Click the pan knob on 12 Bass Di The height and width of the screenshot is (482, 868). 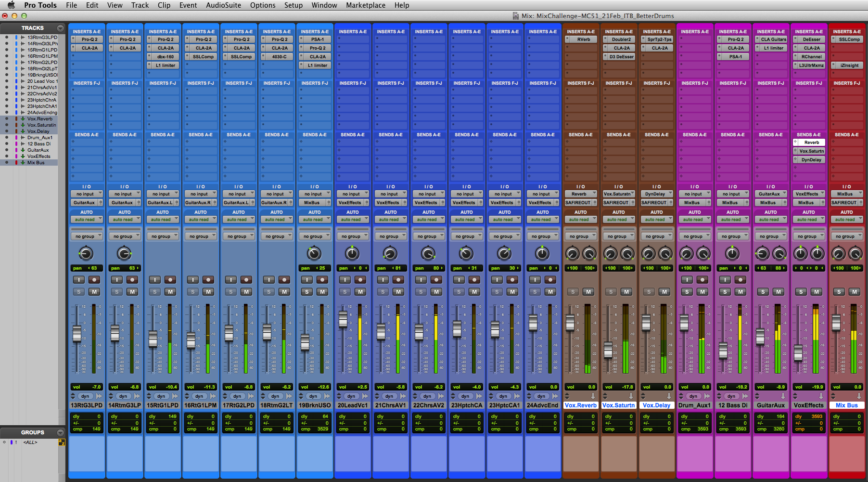(x=732, y=253)
